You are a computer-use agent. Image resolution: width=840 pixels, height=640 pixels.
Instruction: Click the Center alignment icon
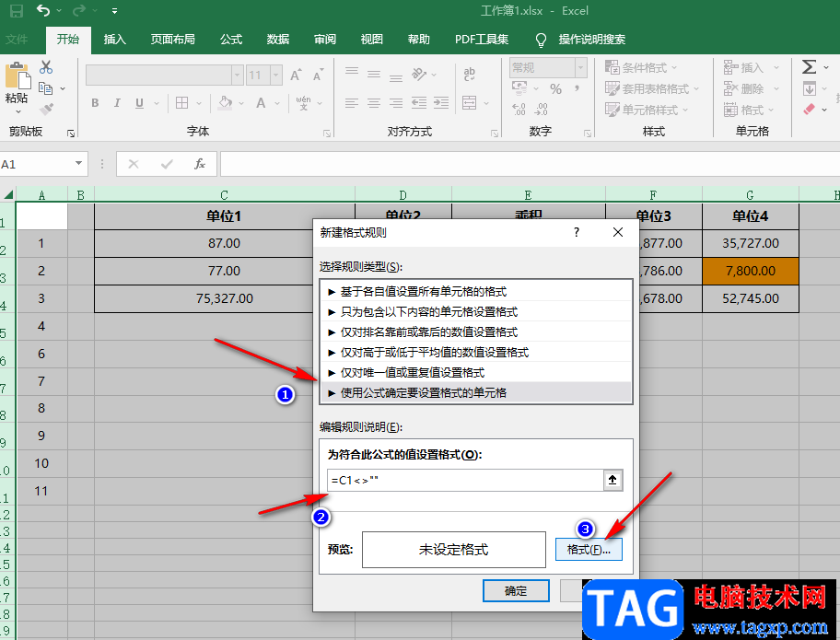374,103
